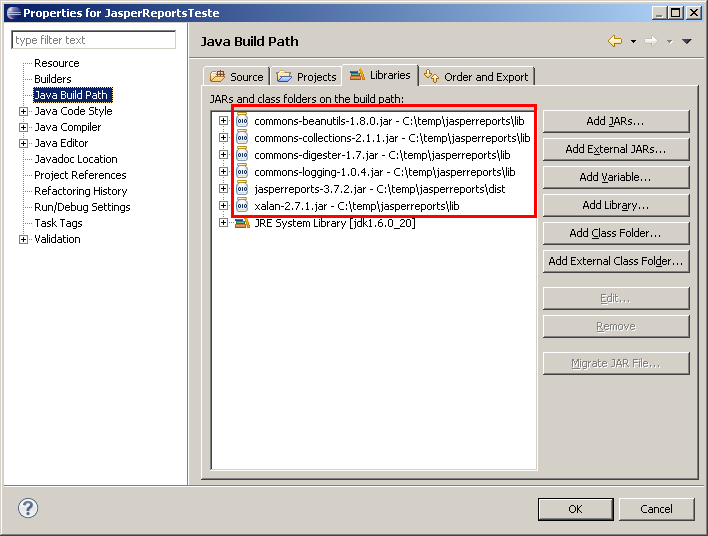Click the Add Library... button
The width and height of the screenshot is (708, 536).
[616, 205]
